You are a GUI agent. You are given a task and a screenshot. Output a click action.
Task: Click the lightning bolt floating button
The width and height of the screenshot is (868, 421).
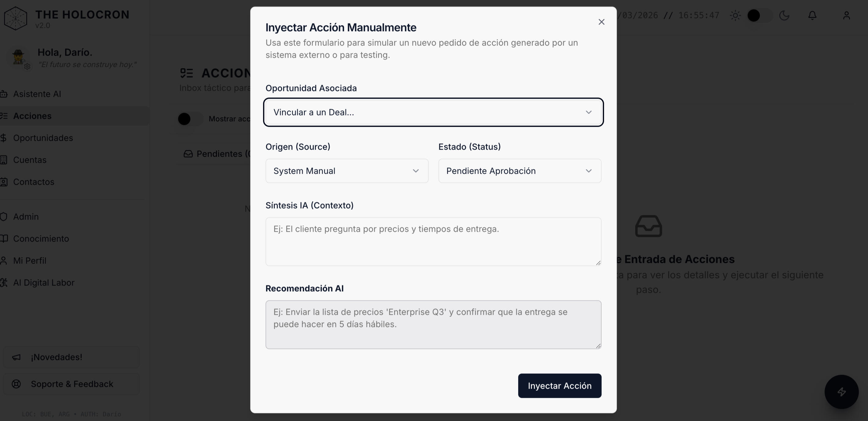(x=841, y=392)
